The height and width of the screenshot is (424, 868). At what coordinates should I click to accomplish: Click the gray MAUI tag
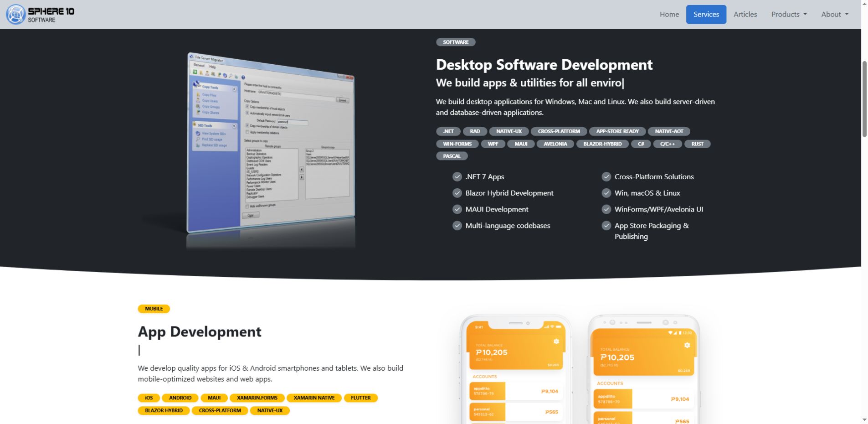point(521,144)
